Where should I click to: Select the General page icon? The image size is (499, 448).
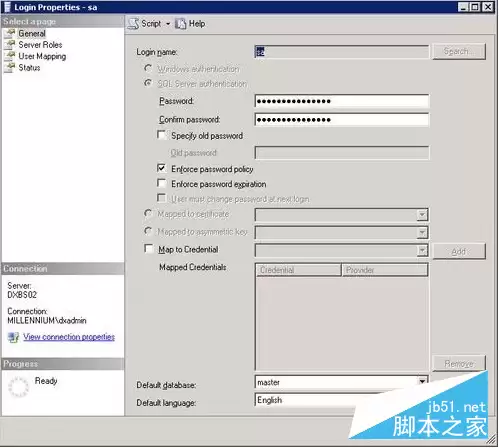(x=10, y=33)
